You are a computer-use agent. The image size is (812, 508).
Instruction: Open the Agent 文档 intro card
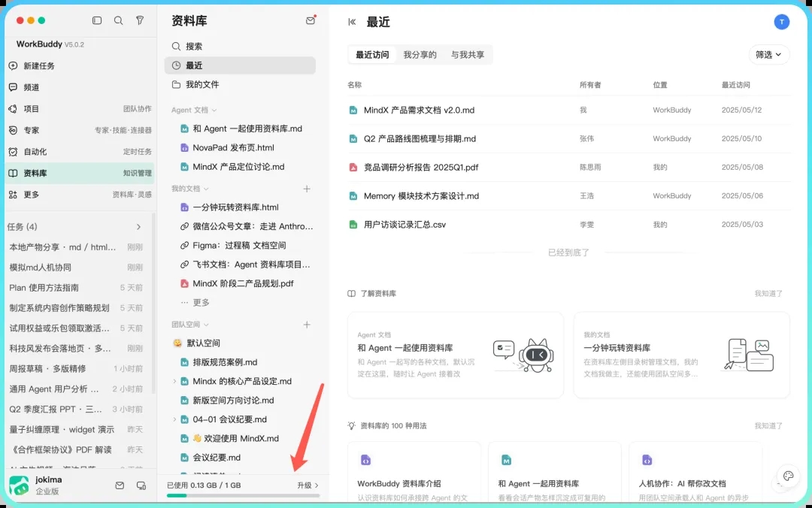click(x=455, y=355)
